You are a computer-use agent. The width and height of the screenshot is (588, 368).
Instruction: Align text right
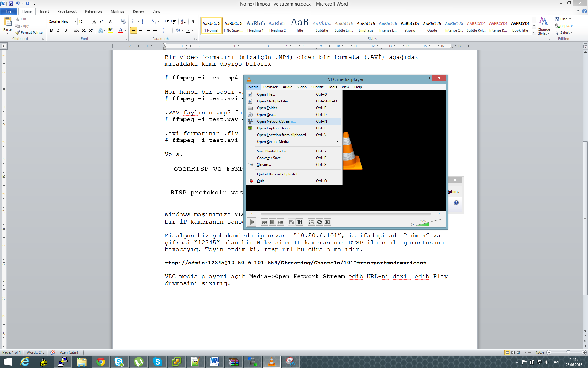click(148, 30)
